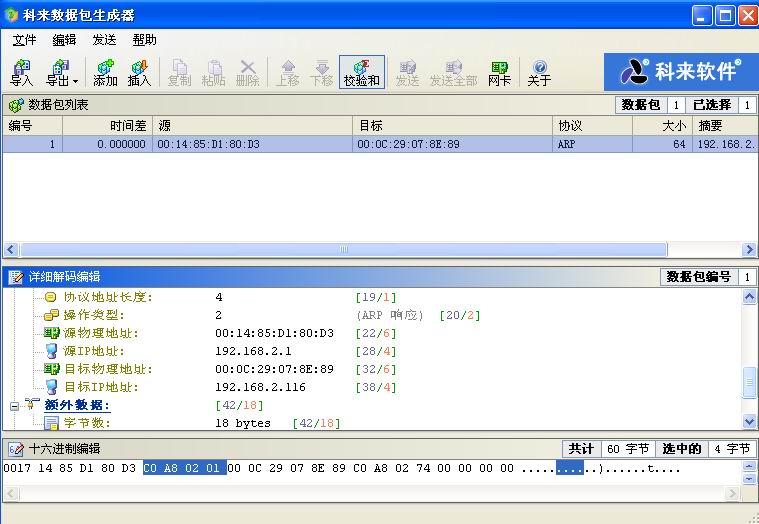Image resolution: width=759 pixels, height=524 pixels.
Task: Click the hex editor scroll up arrow
Action: point(749,466)
